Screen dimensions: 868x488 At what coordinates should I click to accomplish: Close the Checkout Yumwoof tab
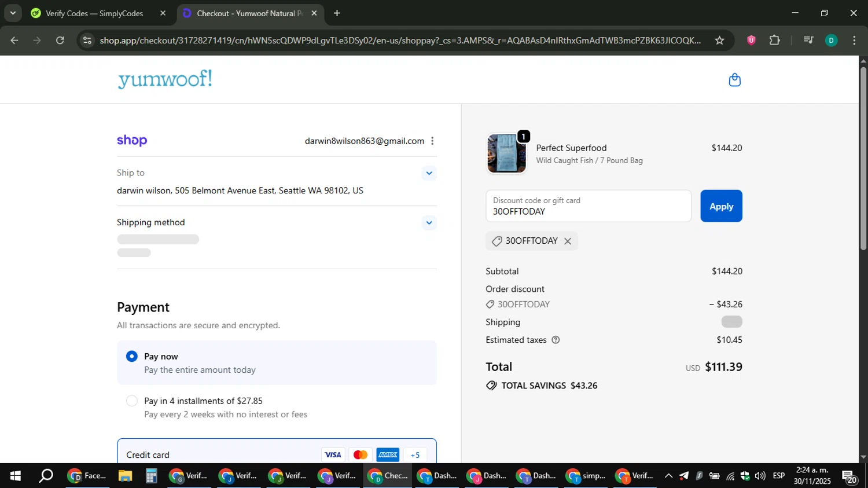[314, 13]
